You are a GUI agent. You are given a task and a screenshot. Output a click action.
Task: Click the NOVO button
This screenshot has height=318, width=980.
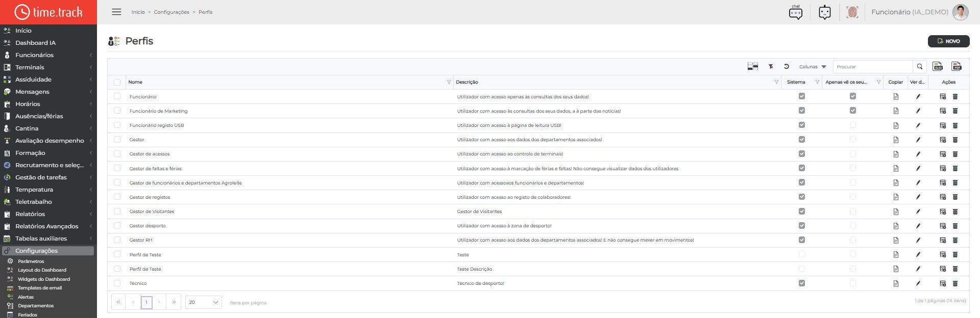click(948, 41)
